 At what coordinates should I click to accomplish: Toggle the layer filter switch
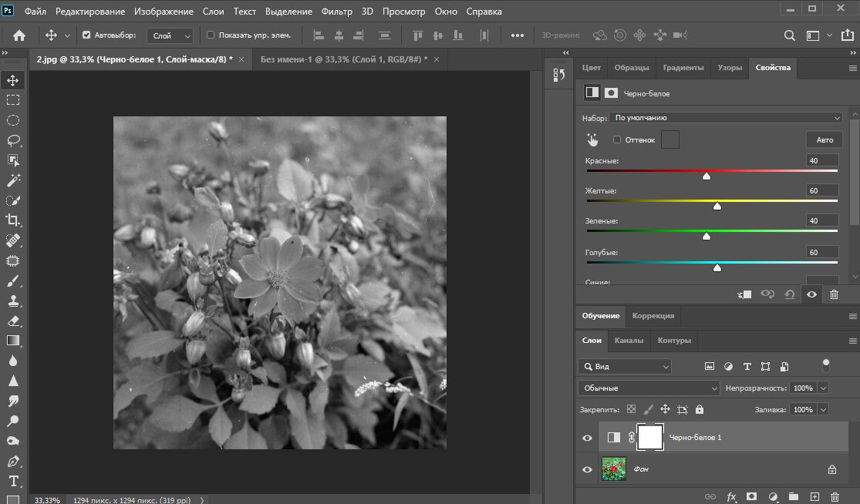tap(826, 365)
